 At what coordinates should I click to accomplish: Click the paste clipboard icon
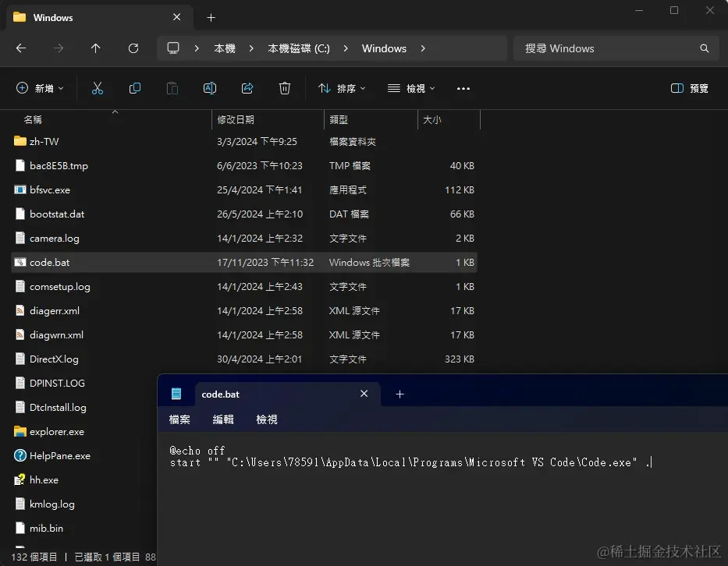[172, 88]
